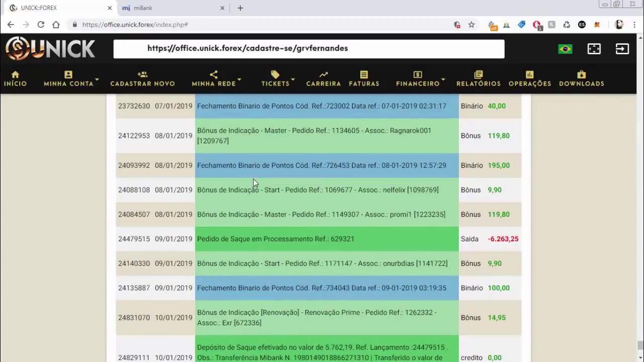Click the amount 14,95
This screenshot has height=362, width=644.
(x=497, y=318)
